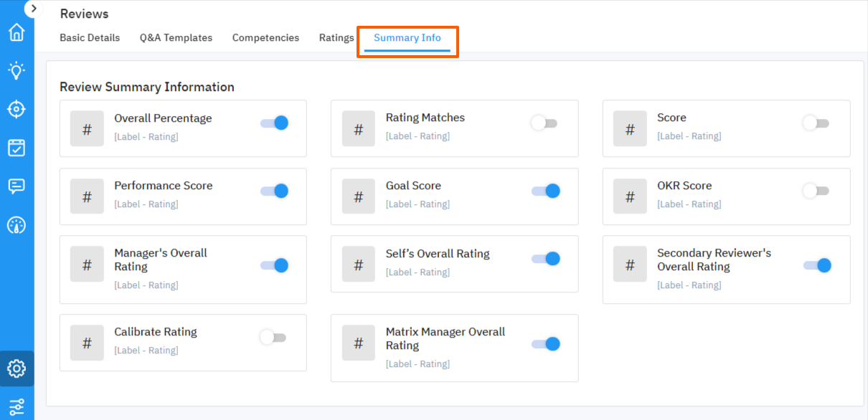Open the goals target icon in sidebar
Viewport: 868px width, 420px height.
tap(17, 109)
